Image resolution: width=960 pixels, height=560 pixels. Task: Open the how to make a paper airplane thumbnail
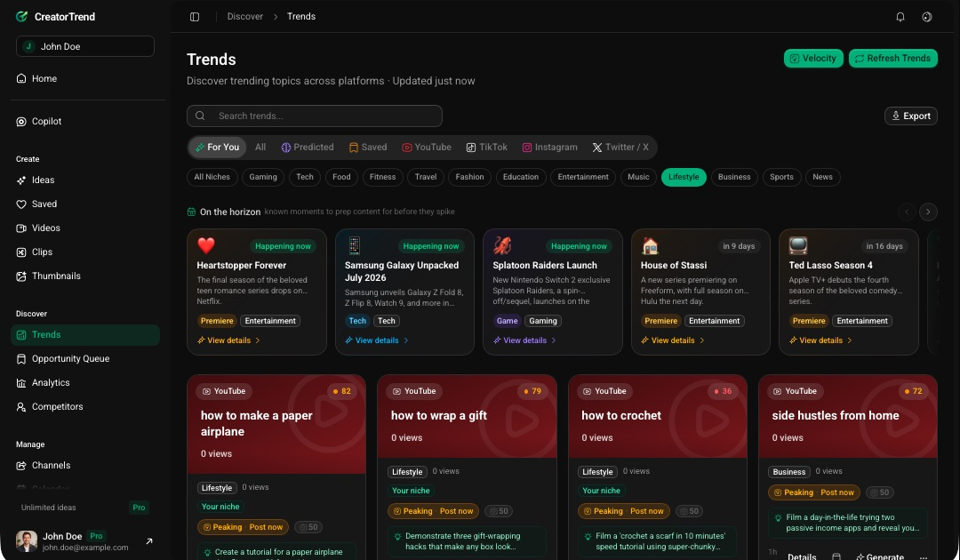[x=276, y=424]
